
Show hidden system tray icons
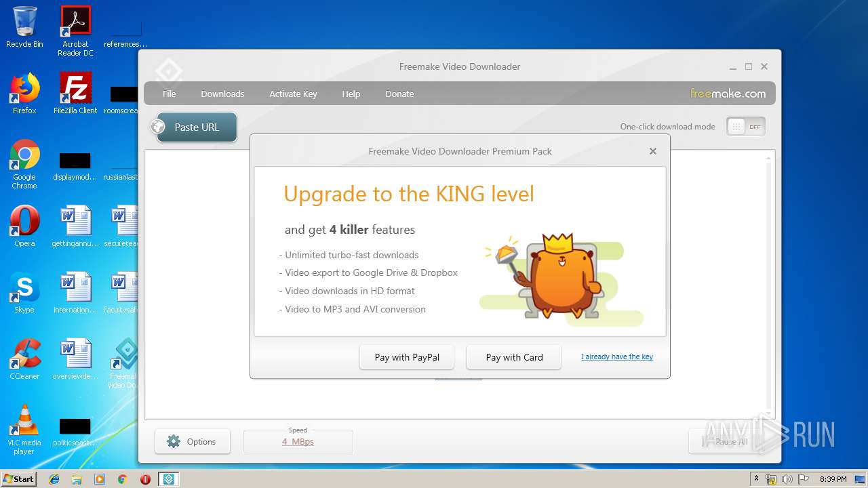coord(757,479)
